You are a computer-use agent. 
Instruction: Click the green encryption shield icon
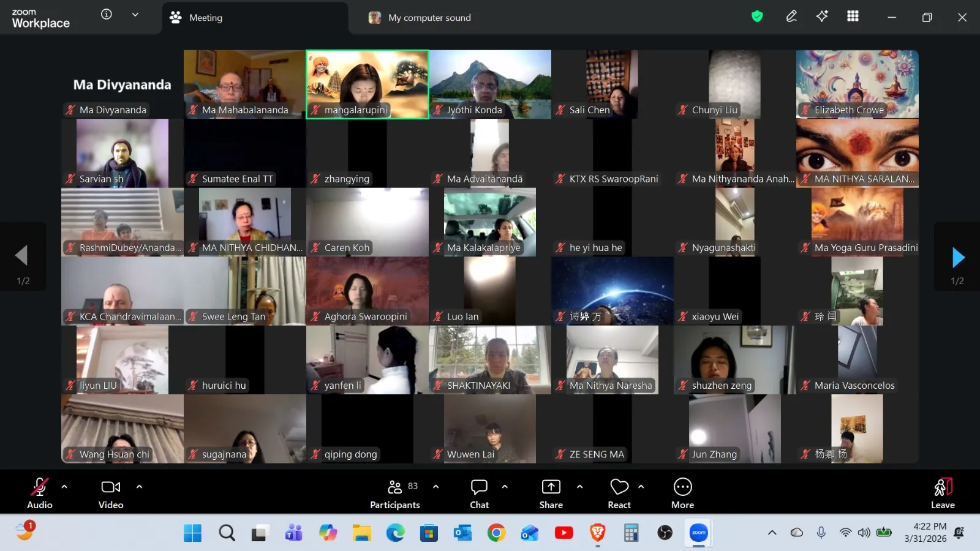[757, 17]
